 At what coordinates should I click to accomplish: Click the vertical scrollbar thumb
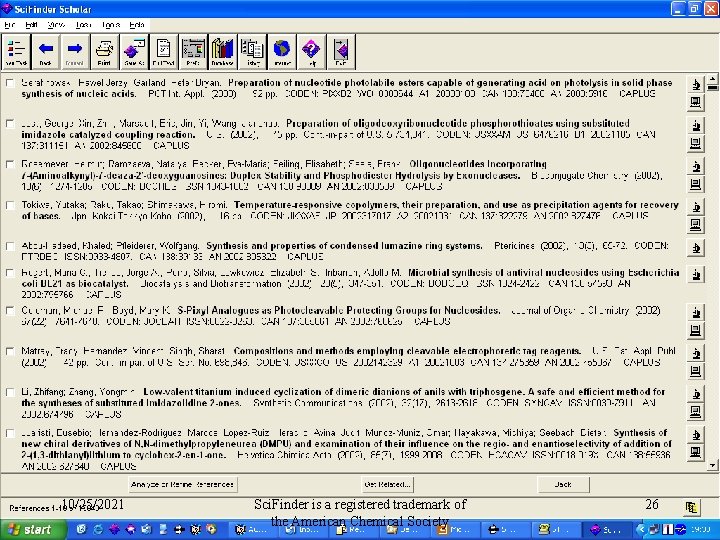coord(712,86)
